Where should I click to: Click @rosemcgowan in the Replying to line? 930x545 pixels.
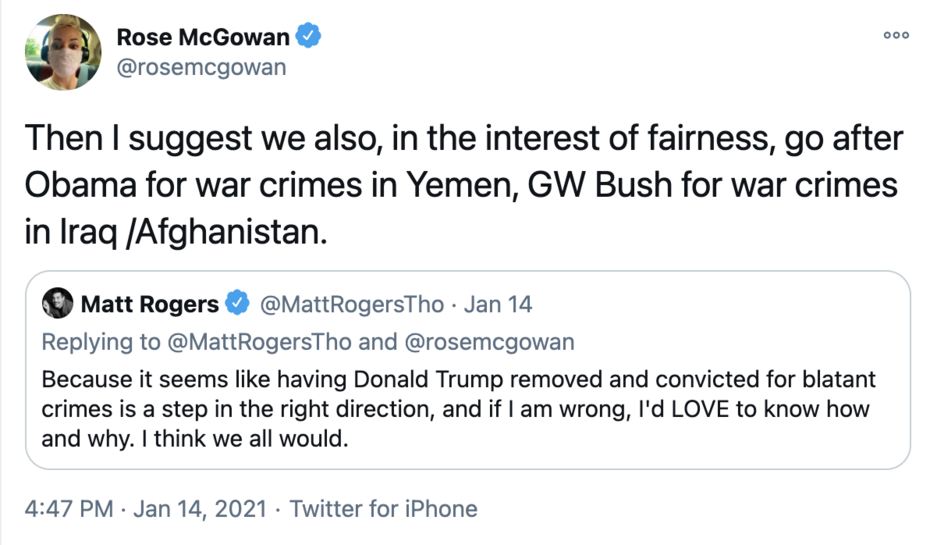click(x=489, y=342)
